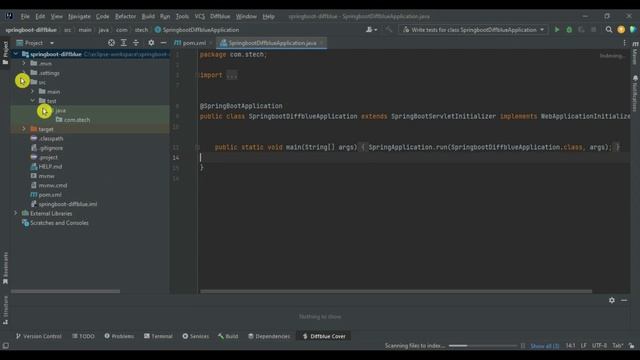Open the run configuration dropdown
Screen dimensions: 640x360
(x=473, y=30)
